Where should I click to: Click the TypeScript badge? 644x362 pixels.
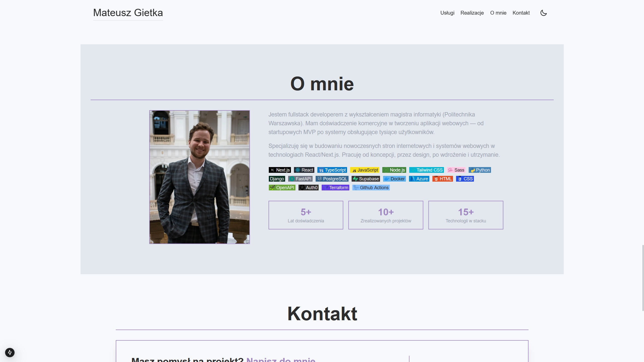[332, 170]
